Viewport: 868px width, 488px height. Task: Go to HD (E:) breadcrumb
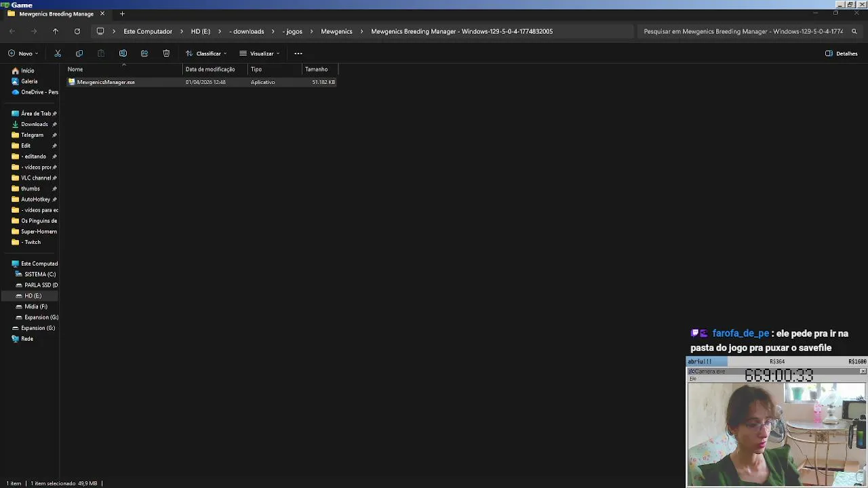[201, 31]
